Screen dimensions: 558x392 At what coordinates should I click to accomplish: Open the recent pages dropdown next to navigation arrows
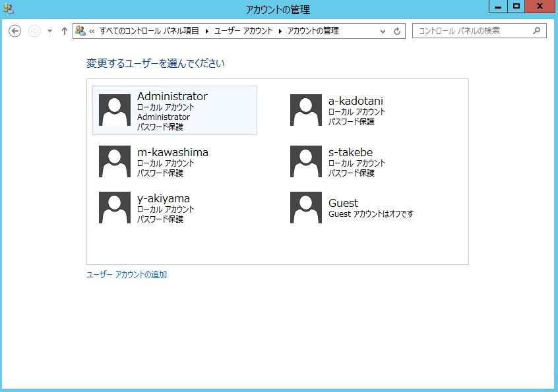[48, 30]
